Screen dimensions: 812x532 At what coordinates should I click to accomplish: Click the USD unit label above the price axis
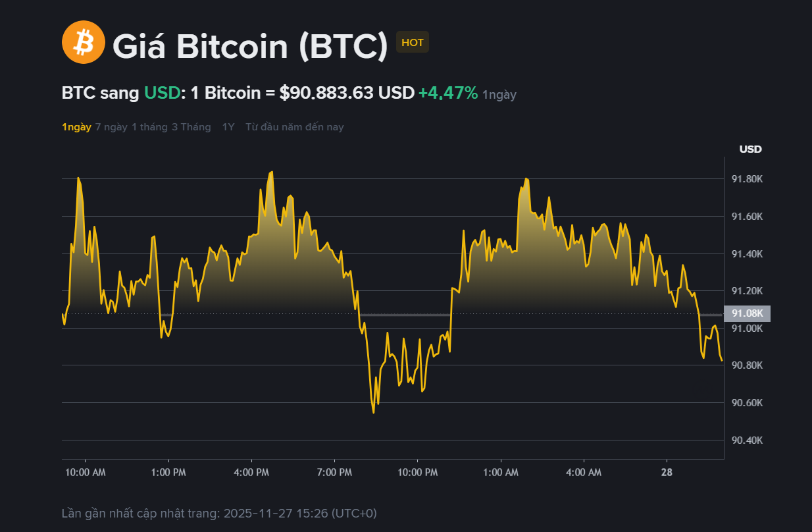[x=750, y=149]
